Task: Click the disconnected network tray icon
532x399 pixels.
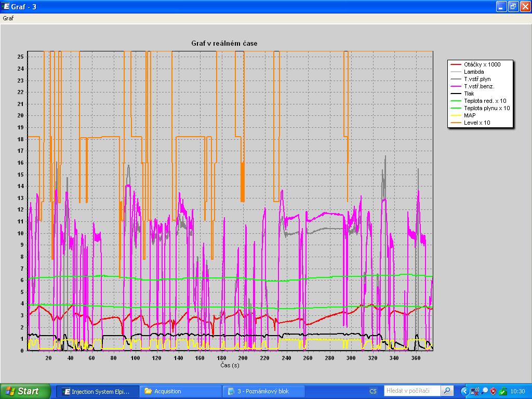Action: click(x=475, y=391)
